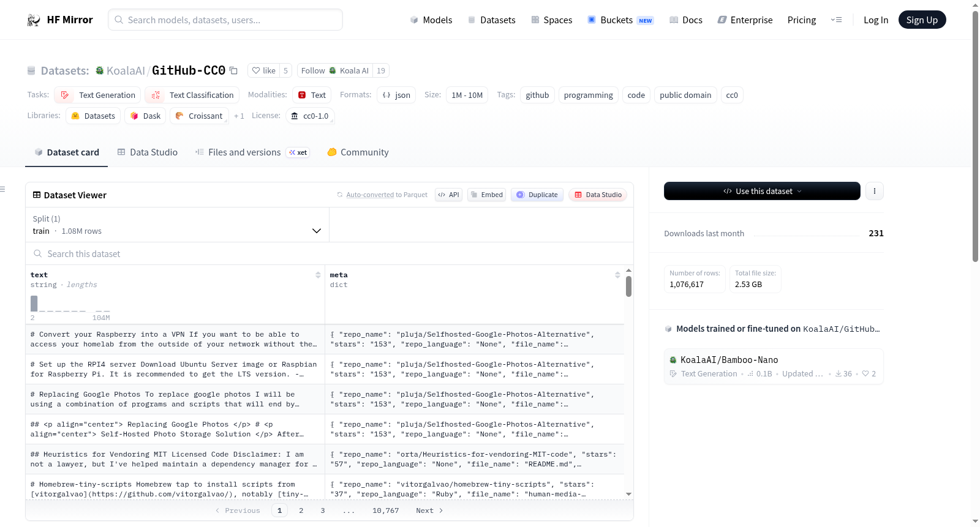
Task: Click the KoalaAI owner link
Action: tap(126, 70)
